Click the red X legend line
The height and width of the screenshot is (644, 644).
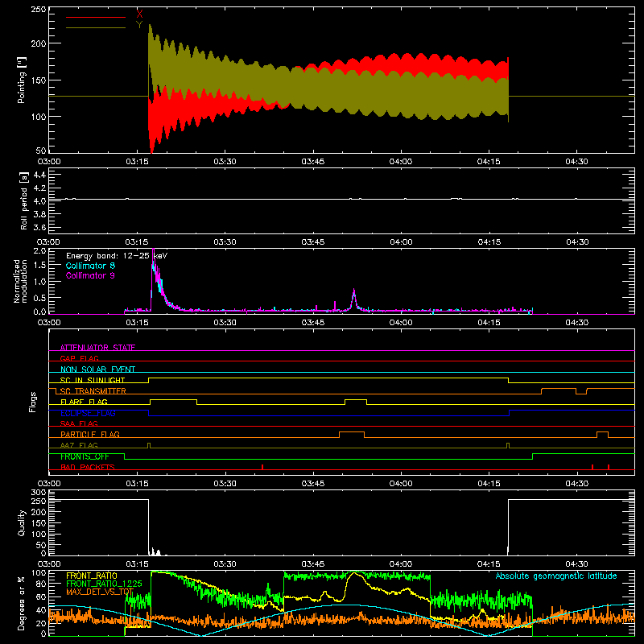pos(96,17)
